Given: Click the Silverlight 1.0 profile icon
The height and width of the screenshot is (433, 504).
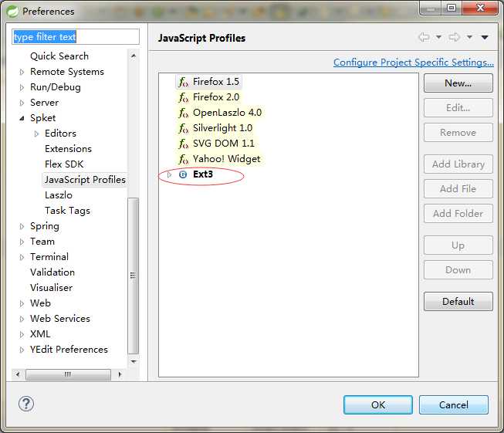Looking at the screenshot, I should 183,128.
